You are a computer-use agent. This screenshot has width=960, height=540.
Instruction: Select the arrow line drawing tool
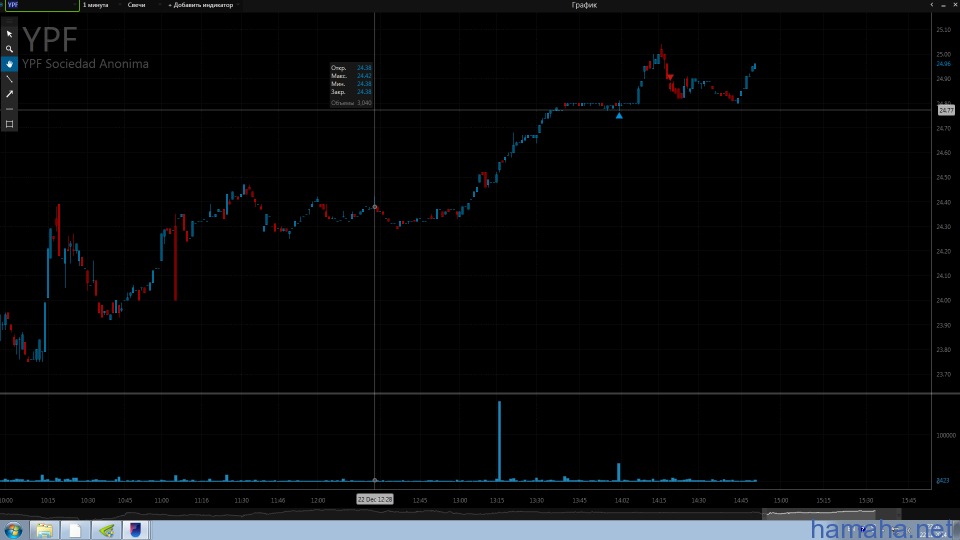coord(9,94)
